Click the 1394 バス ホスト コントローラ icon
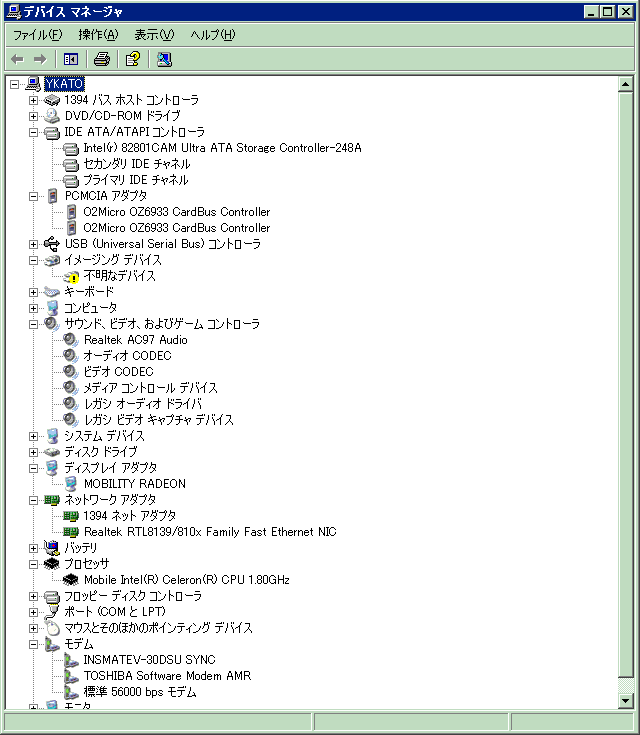640x735 pixels. (x=52, y=100)
